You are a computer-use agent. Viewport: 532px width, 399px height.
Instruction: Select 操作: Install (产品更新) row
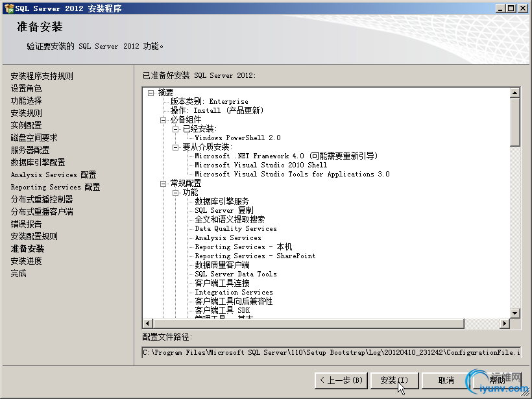pos(217,110)
